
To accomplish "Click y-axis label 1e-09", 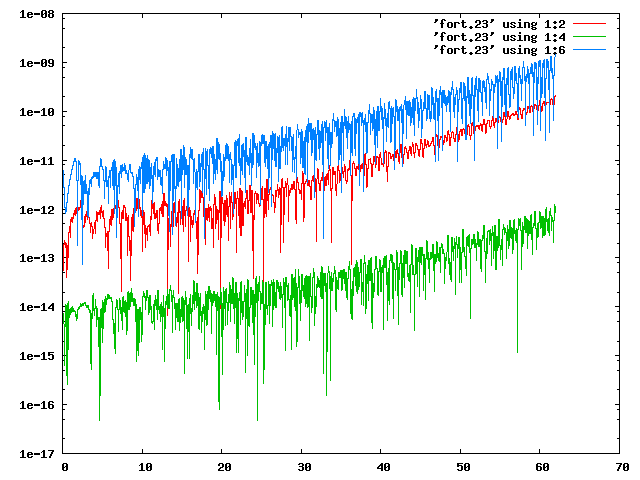I will point(37,63).
